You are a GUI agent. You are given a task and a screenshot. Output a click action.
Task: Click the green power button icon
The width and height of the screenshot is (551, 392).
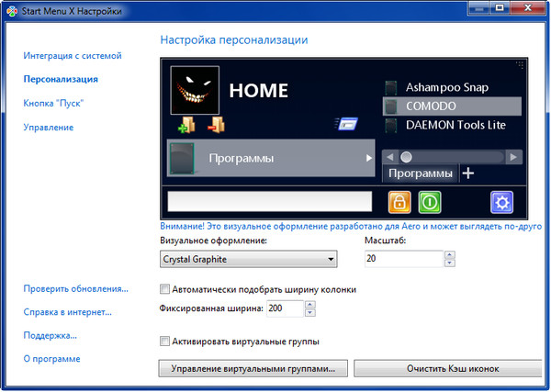coord(430,202)
